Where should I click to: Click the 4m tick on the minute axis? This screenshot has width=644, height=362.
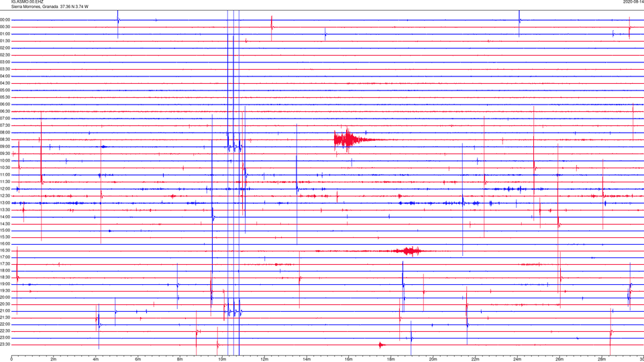coord(96,359)
